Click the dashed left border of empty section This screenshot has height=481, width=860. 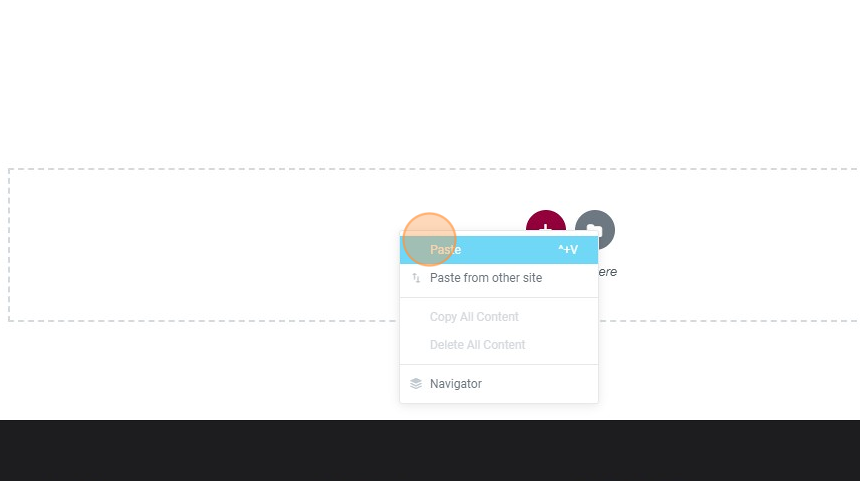pos(9,245)
